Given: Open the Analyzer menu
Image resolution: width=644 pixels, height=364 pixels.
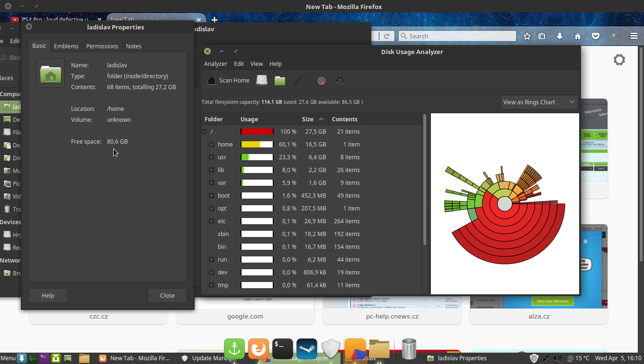Looking at the screenshot, I should (215, 64).
